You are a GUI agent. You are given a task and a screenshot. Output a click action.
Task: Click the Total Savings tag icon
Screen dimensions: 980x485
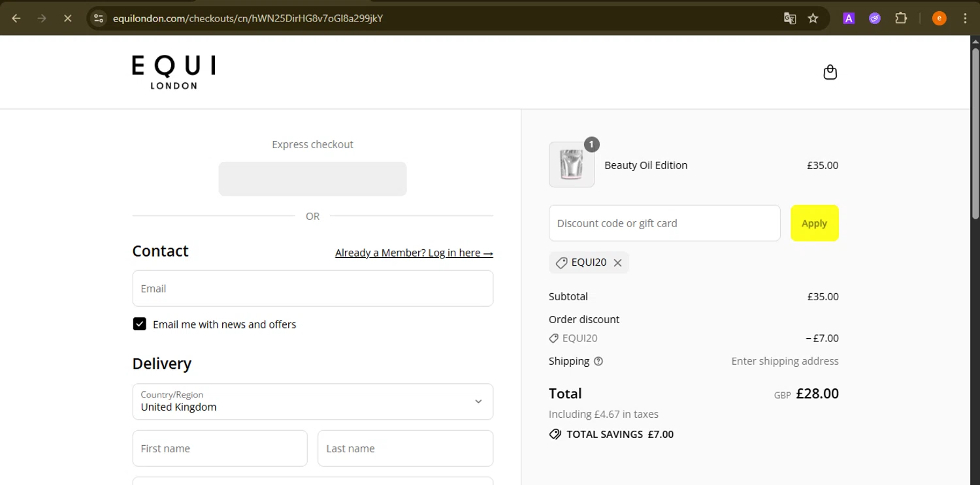pyautogui.click(x=555, y=434)
